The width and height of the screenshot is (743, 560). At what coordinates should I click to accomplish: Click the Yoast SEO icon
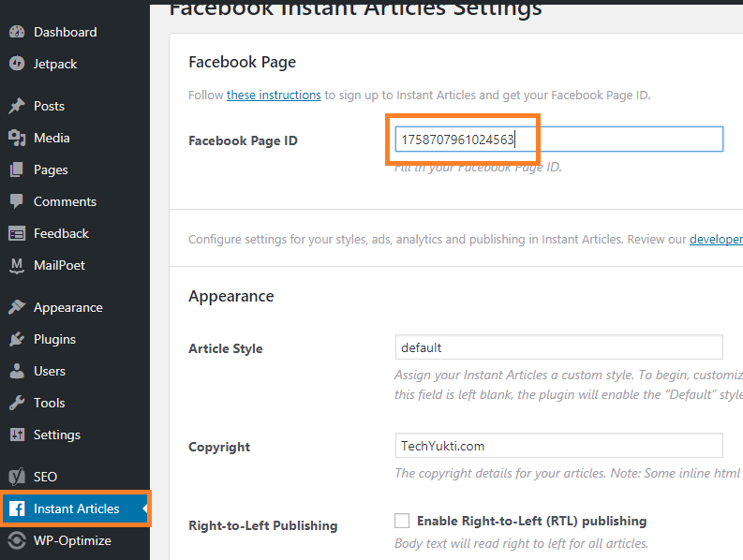point(17,477)
